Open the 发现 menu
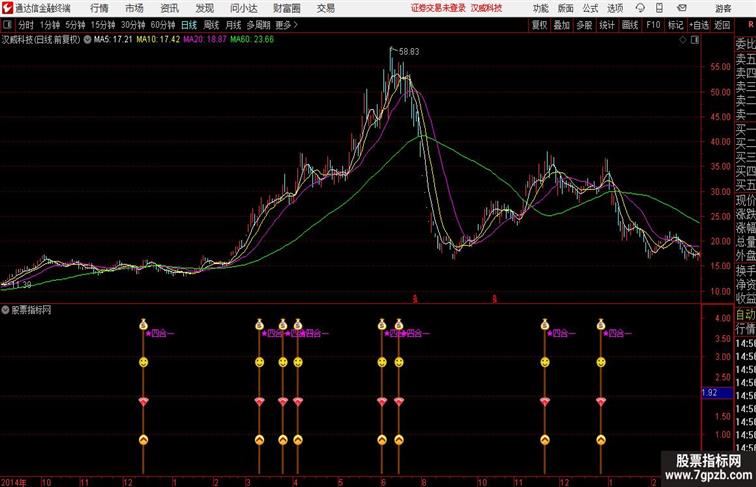Image resolution: width=756 pixels, height=487 pixels. tap(205, 8)
